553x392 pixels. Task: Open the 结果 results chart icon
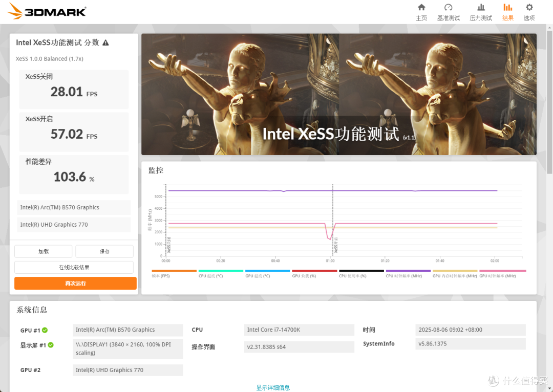[508, 7]
